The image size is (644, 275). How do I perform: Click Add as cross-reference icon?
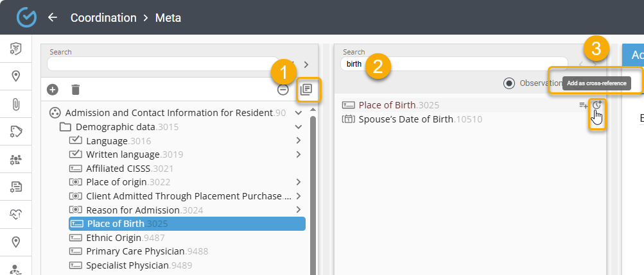(x=597, y=105)
